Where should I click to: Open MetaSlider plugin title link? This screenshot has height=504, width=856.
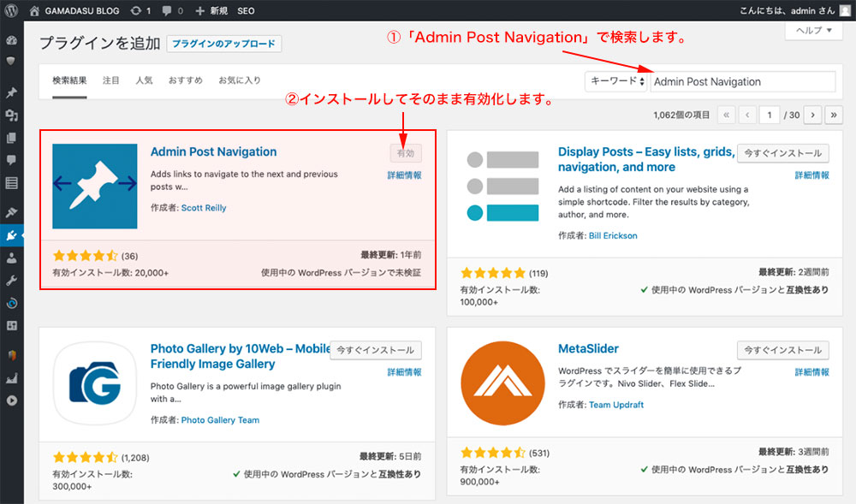tap(589, 348)
